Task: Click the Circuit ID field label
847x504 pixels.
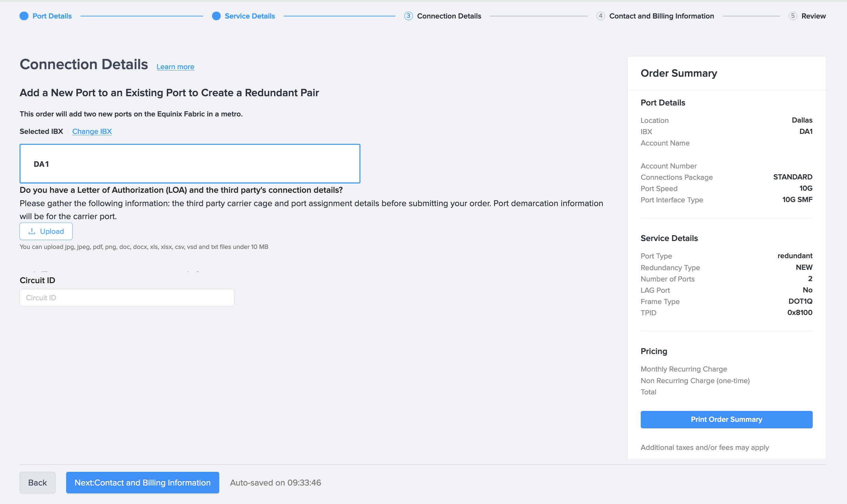Action: (37, 280)
